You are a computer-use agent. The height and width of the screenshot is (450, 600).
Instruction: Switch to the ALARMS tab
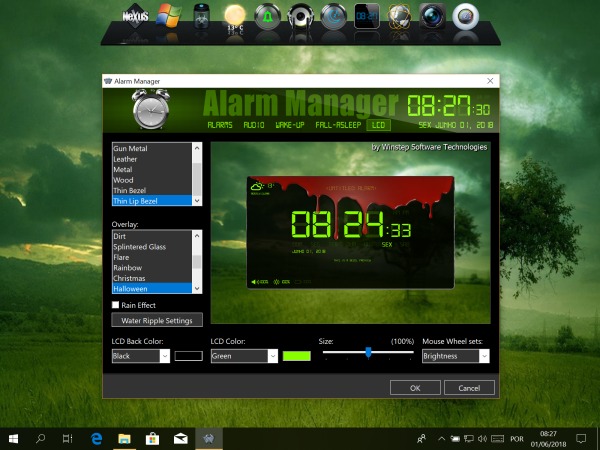[219, 125]
